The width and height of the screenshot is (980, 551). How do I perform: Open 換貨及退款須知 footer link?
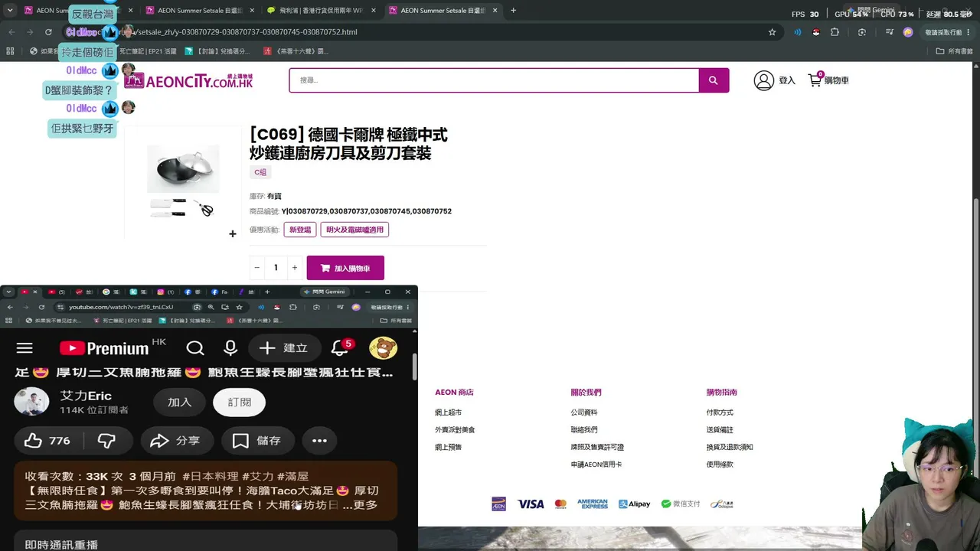pyautogui.click(x=730, y=447)
